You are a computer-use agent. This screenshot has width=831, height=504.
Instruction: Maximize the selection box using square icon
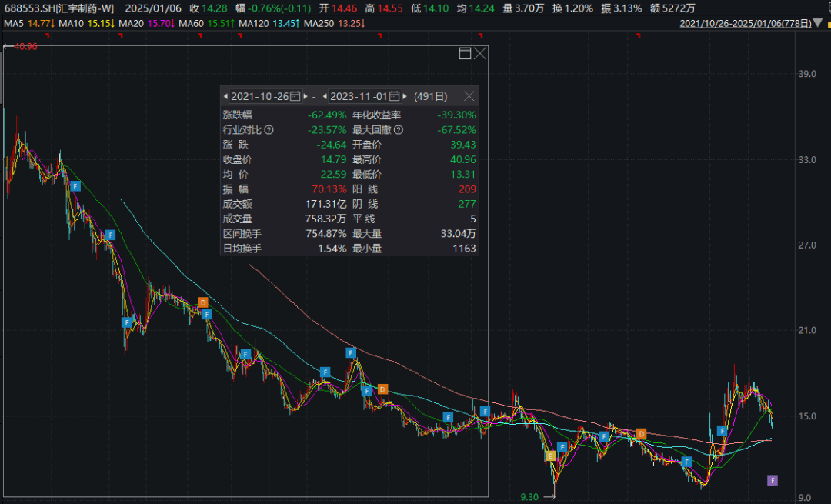click(465, 53)
